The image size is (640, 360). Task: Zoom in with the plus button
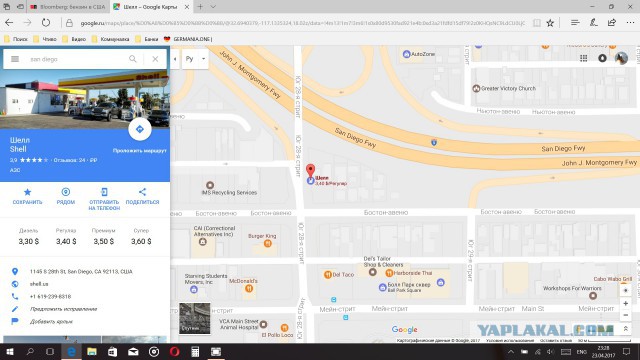625,303
